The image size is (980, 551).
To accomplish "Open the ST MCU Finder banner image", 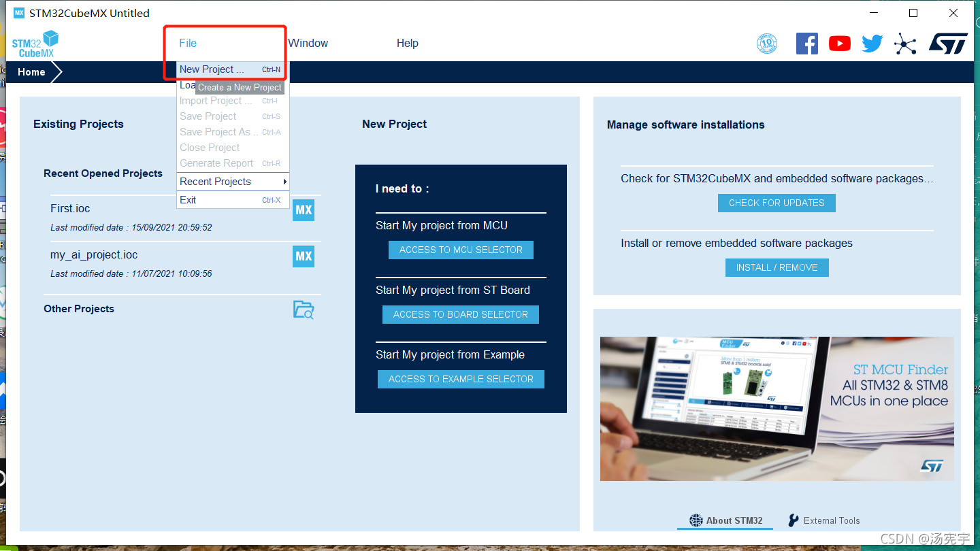I will point(777,409).
